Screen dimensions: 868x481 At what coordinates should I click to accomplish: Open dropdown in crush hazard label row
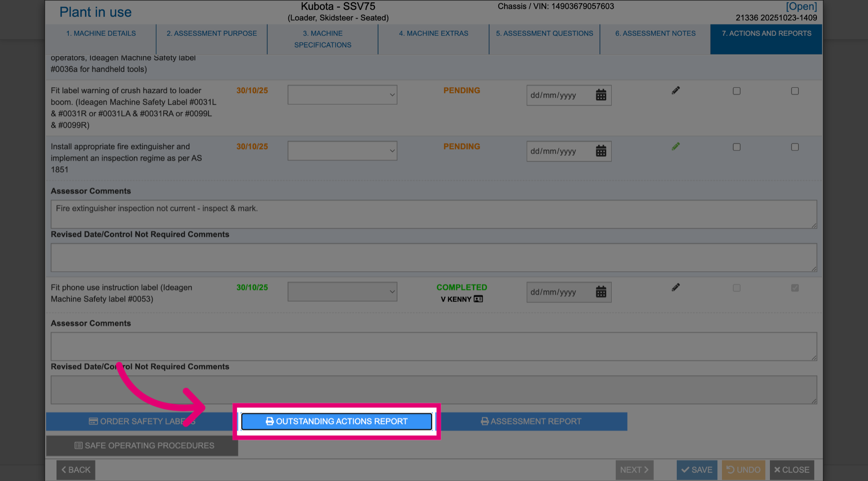342,95
